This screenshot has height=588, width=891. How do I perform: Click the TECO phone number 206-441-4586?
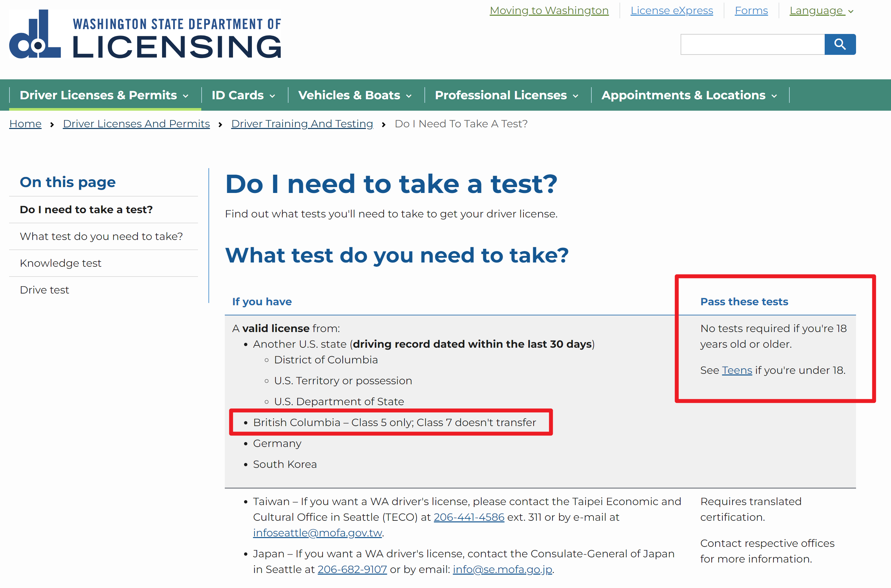click(x=469, y=517)
